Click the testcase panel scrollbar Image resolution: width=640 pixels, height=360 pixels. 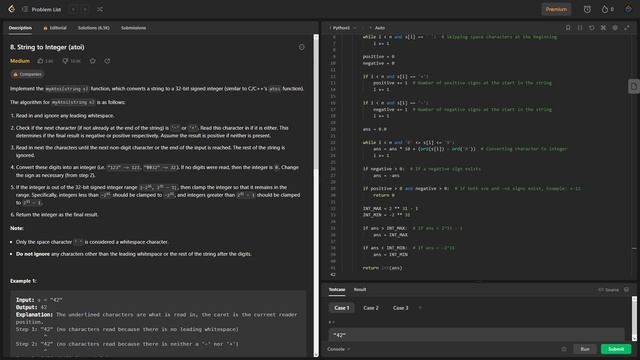point(634,318)
